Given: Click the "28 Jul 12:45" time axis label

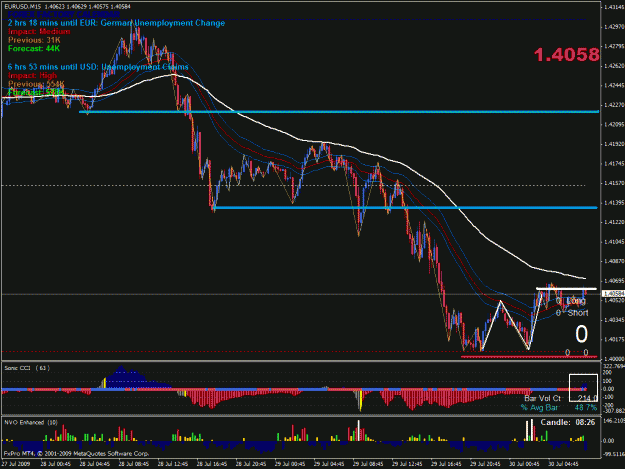Looking at the screenshot, I should click(x=173, y=464).
